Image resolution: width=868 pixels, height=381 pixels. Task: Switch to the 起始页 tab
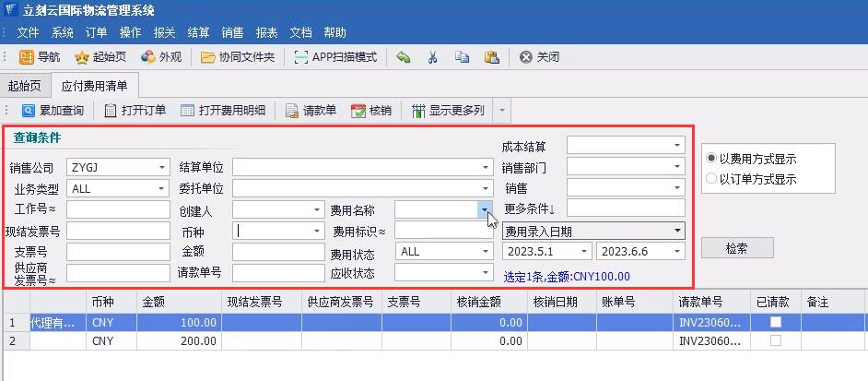click(x=25, y=86)
